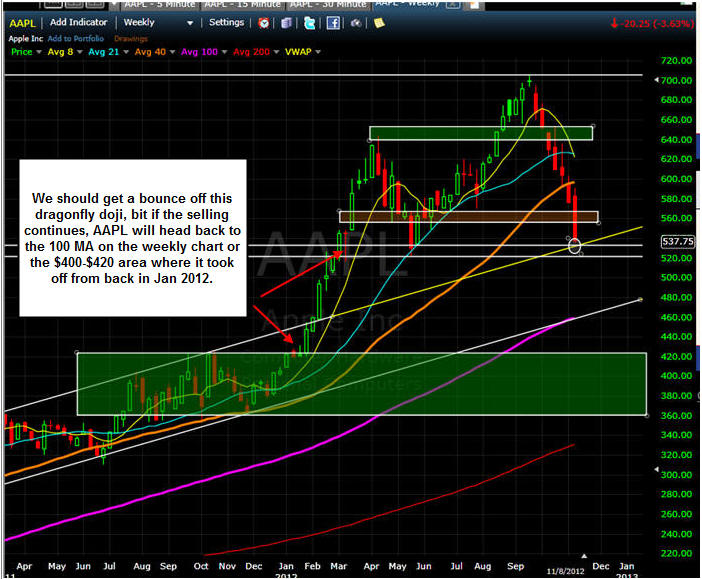Click the 420.00 price axis label
The width and height of the screenshot is (702, 579).
pos(676,356)
